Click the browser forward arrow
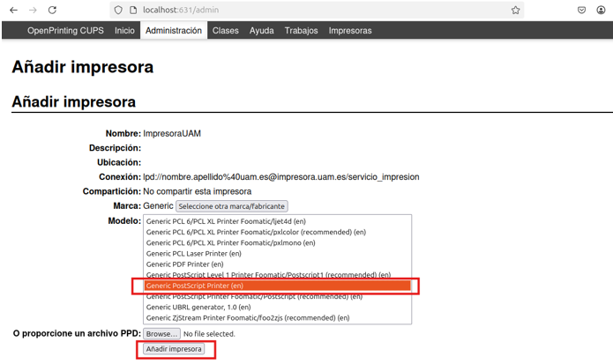This screenshot has height=364, width=613. (x=33, y=11)
